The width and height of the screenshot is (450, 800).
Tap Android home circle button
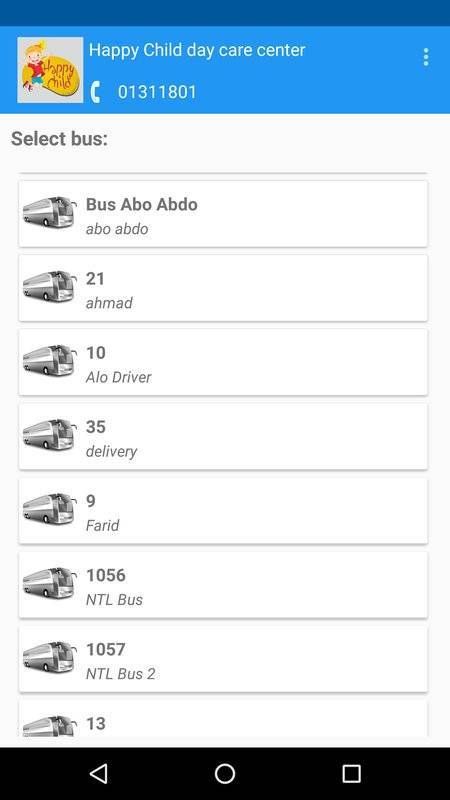(224, 773)
